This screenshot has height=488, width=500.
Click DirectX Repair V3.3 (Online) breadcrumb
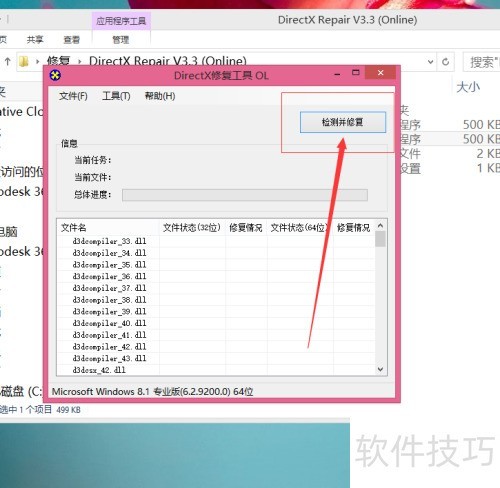tap(168, 61)
